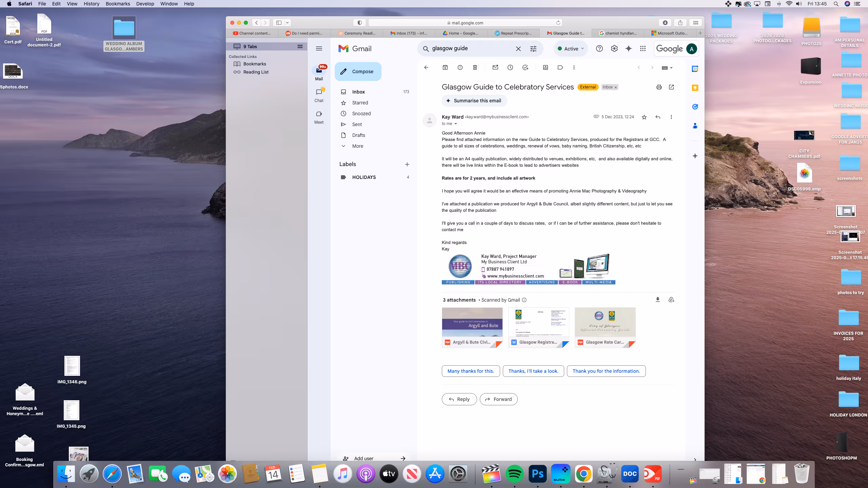Screen dimensions: 868x488
Task: Remove the Inbox label from email
Action: coord(616,87)
